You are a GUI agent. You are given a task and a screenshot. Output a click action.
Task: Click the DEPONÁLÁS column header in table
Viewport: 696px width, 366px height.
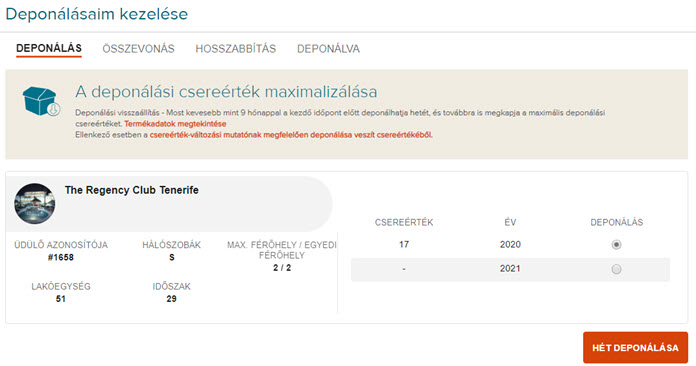[617, 222]
